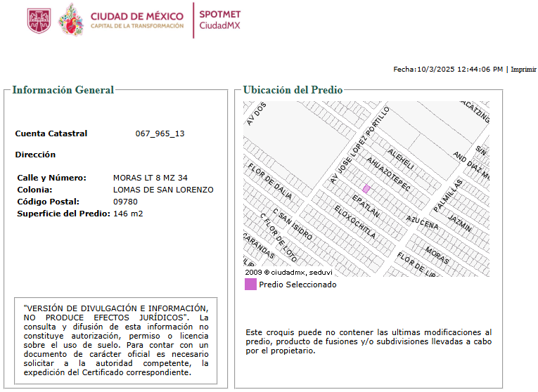Click the FLOR DE DALIA street label on map
The height and width of the screenshot is (392, 538).
270,181
